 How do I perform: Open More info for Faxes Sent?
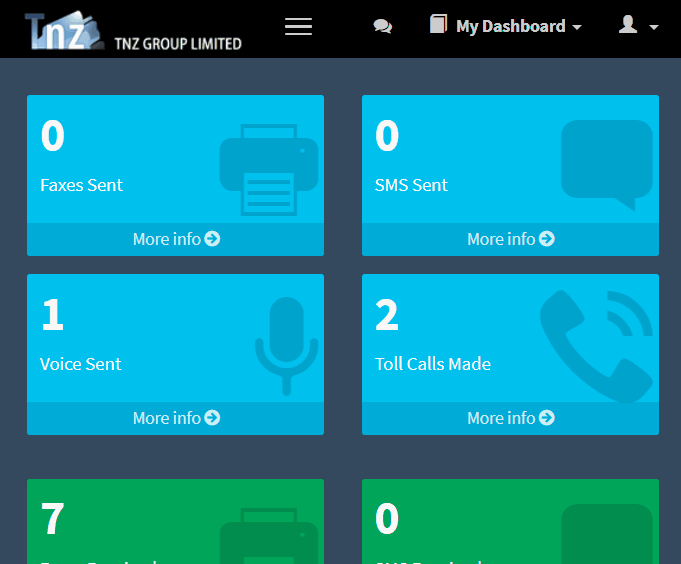pos(175,239)
